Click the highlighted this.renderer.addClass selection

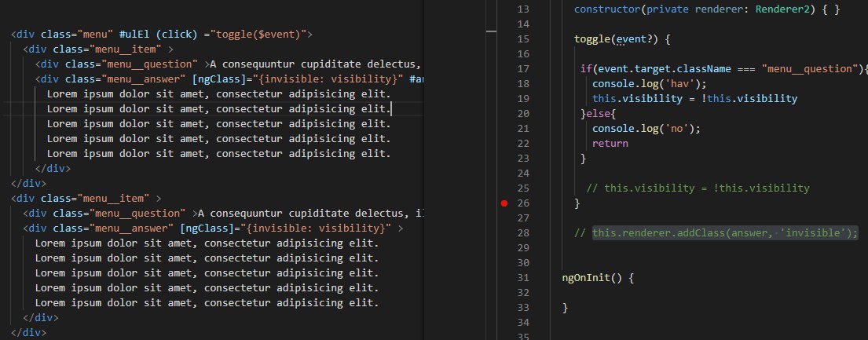tap(724, 233)
